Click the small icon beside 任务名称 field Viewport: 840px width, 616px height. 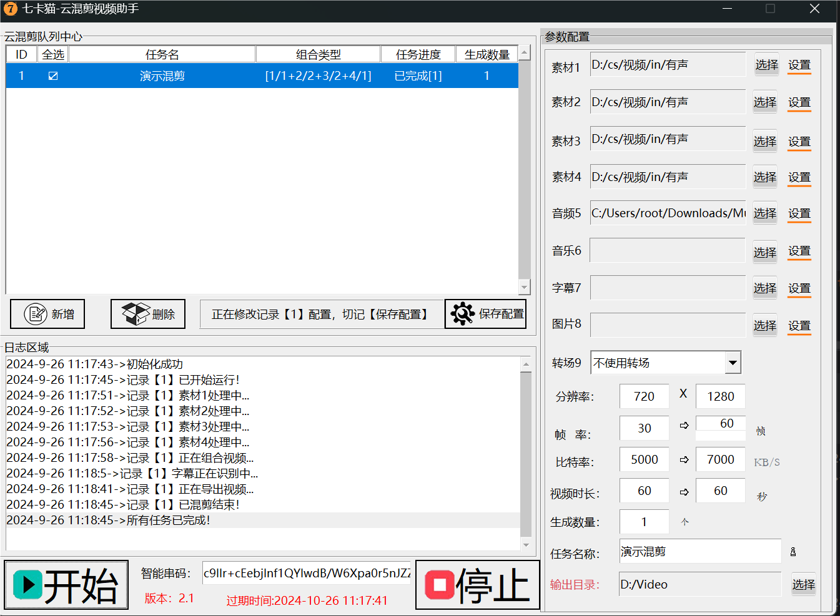793,552
